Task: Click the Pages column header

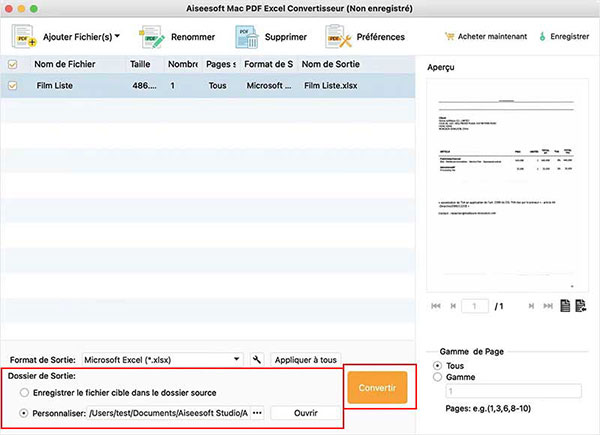Action: [221, 64]
